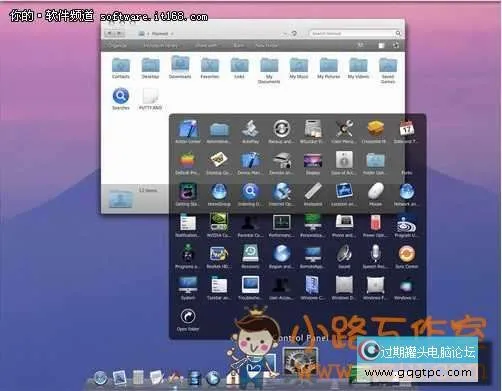Open the Display item
The width and height of the screenshot is (502, 391).
pos(313,163)
